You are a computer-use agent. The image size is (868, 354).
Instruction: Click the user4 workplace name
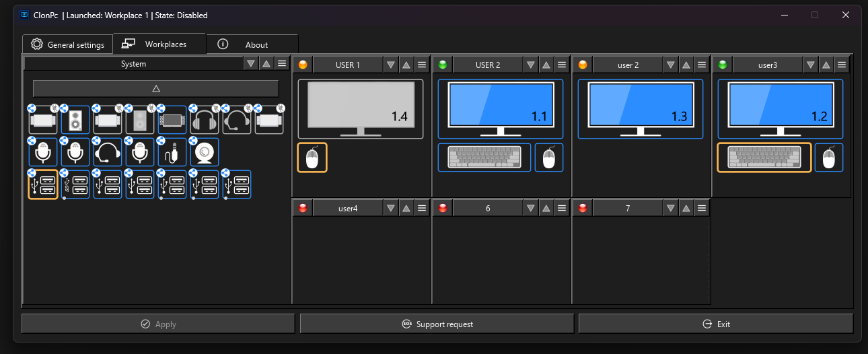348,209
